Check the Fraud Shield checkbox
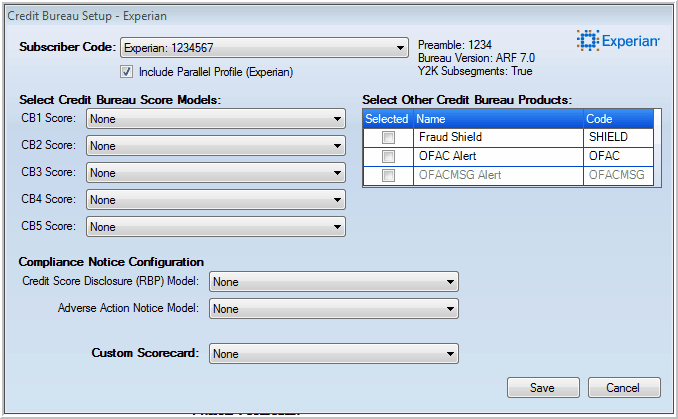 pyautogui.click(x=388, y=138)
